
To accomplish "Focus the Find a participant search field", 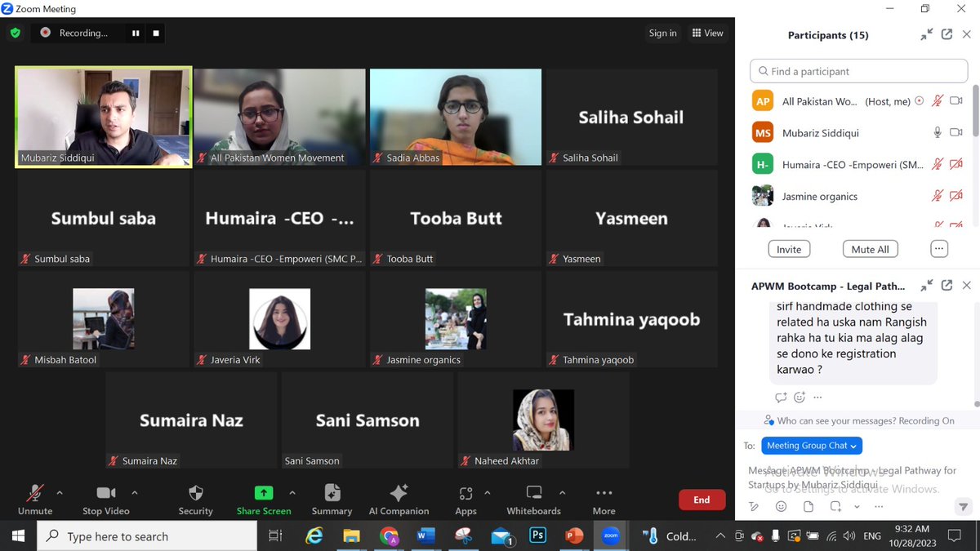I will click(x=859, y=71).
